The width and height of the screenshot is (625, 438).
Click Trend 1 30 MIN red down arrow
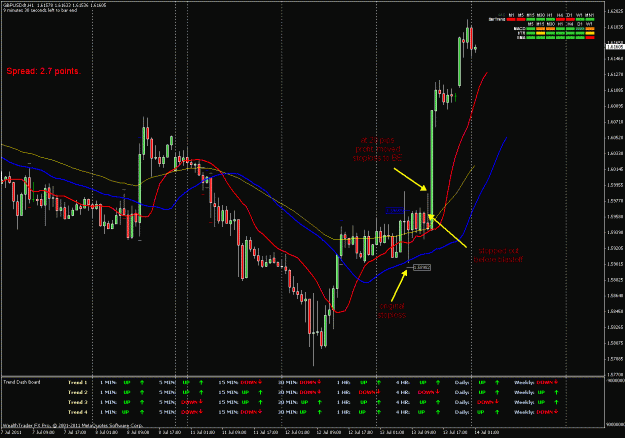point(319,382)
